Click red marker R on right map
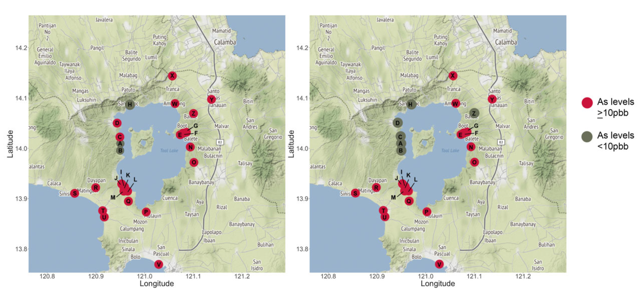This screenshot has width=644, height=292. [376, 187]
